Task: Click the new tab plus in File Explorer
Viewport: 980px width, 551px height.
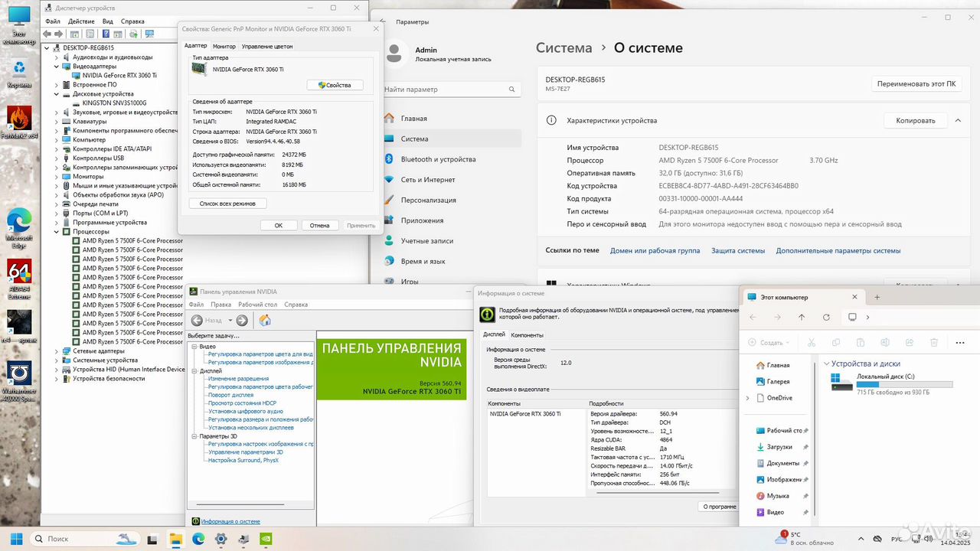Action: pyautogui.click(x=877, y=297)
